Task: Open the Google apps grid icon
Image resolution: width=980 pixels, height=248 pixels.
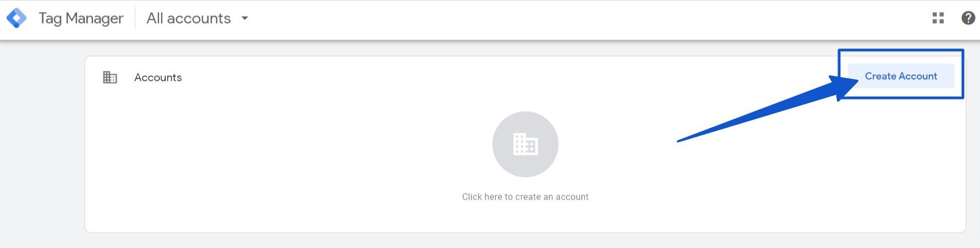Action: pyautogui.click(x=938, y=18)
